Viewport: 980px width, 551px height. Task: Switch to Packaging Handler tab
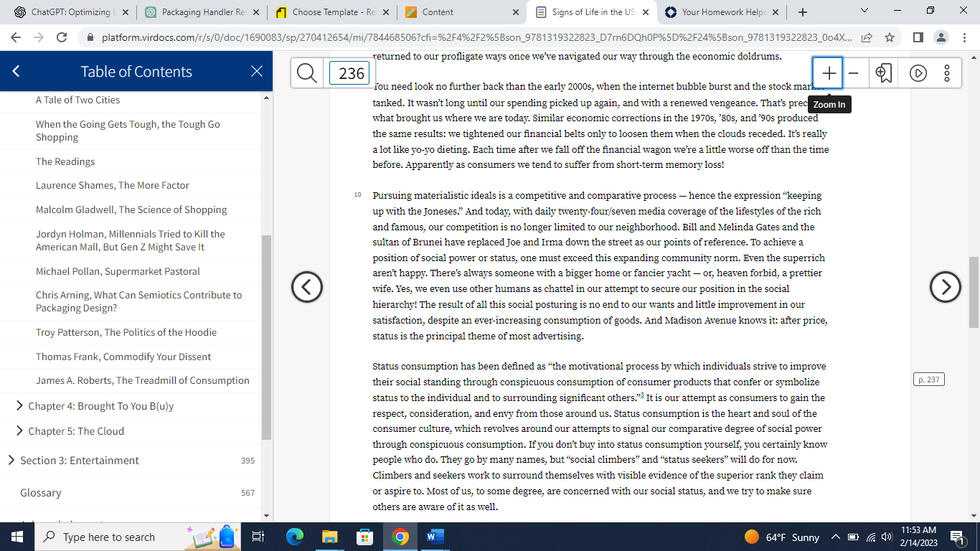click(195, 12)
